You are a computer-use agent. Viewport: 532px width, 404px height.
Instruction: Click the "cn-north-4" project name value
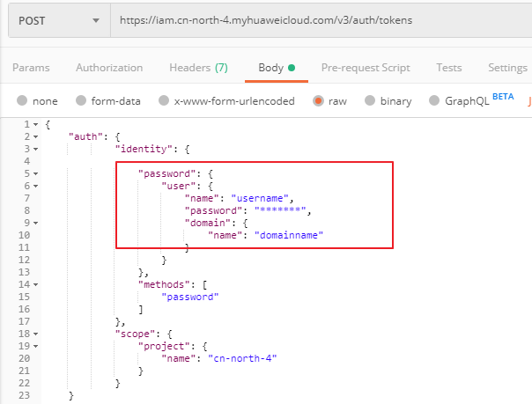coord(242,358)
